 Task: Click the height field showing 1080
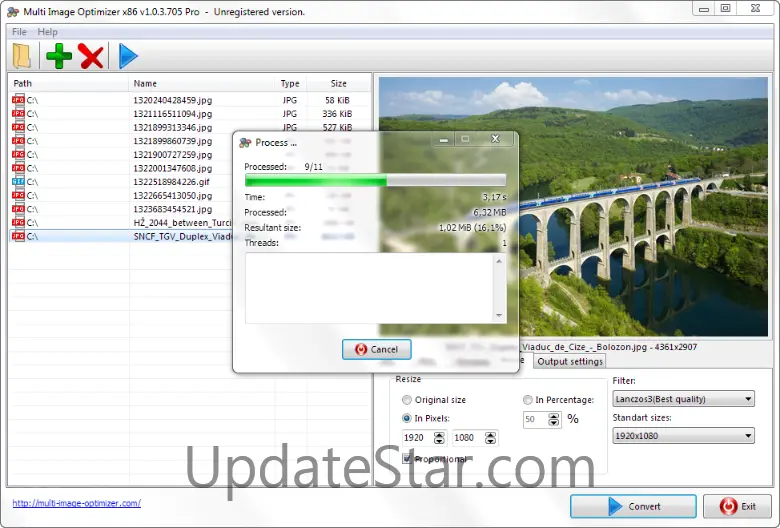pos(469,437)
